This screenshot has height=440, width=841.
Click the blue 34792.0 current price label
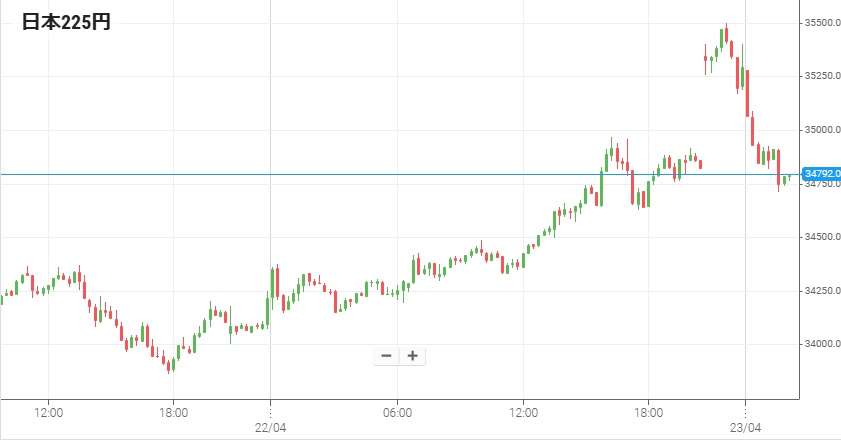(820, 174)
